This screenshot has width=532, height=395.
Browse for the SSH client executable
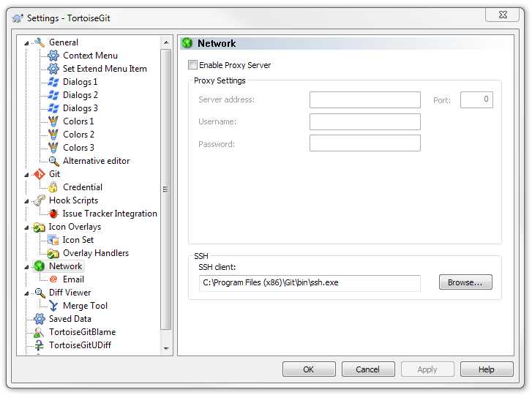tap(465, 282)
